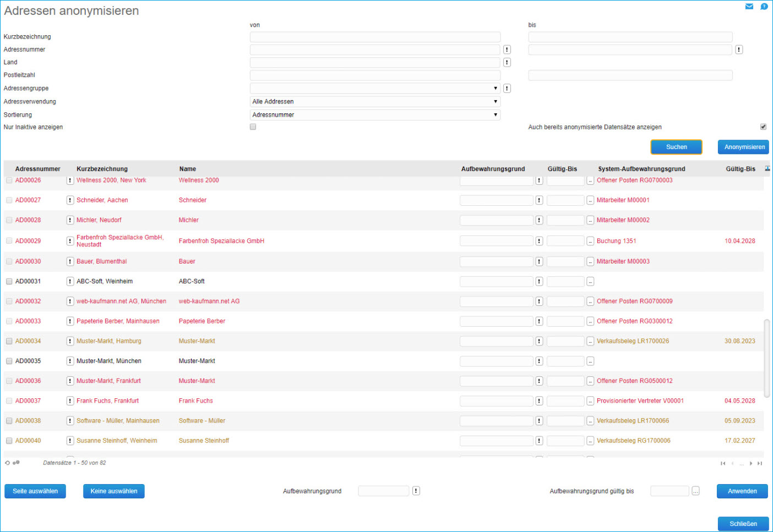This screenshot has height=532, width=773.
Task: Sort by the Kurzbezeichnung column header
Action: coord(102,169)
